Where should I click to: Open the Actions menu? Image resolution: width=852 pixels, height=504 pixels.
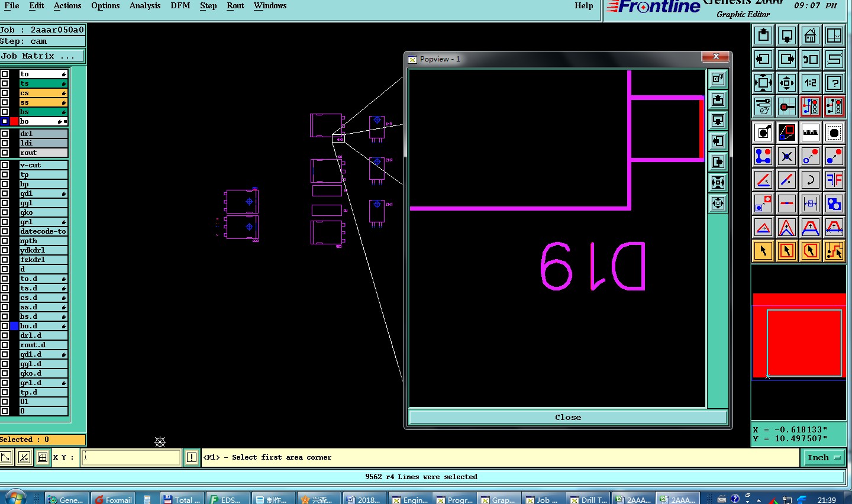[67, 6]
